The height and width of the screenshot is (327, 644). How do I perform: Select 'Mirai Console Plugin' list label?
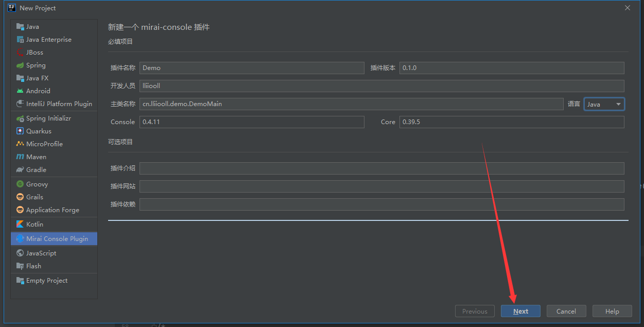coord(57,239)
